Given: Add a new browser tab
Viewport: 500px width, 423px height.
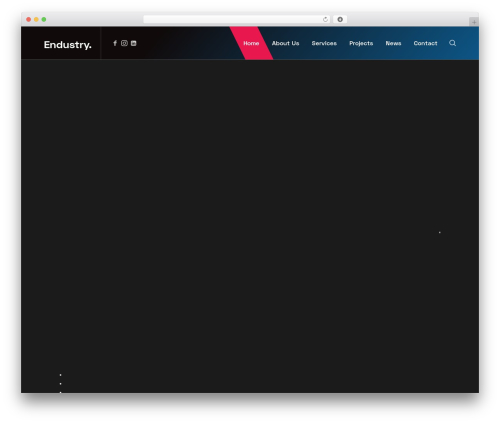Looking at the screenshot, I should (474, 22).
